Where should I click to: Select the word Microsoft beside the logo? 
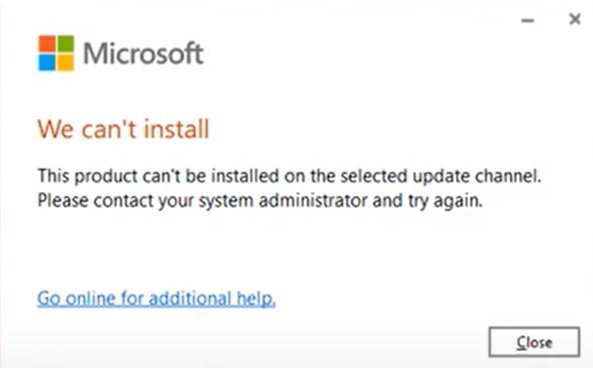coord(143,53)
